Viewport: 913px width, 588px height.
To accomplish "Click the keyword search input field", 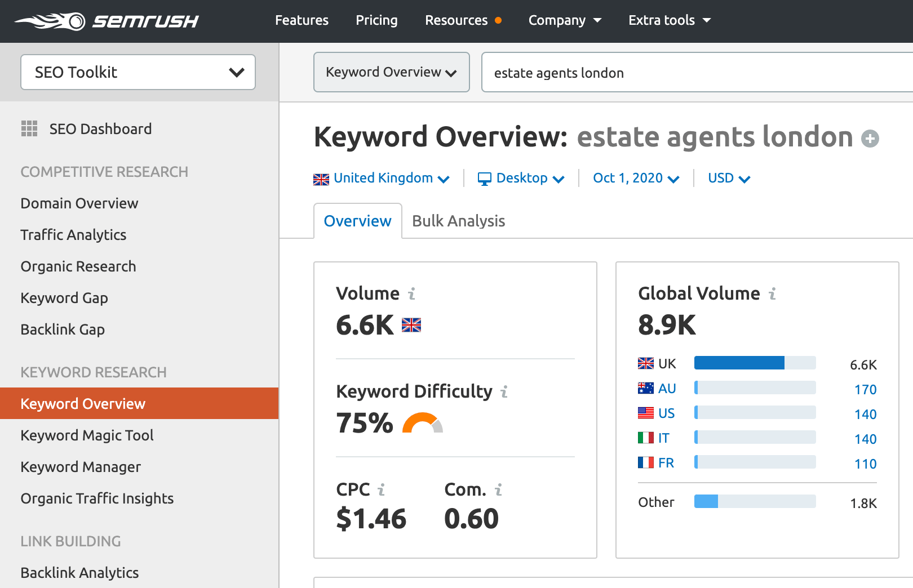I will coord(697,72).
